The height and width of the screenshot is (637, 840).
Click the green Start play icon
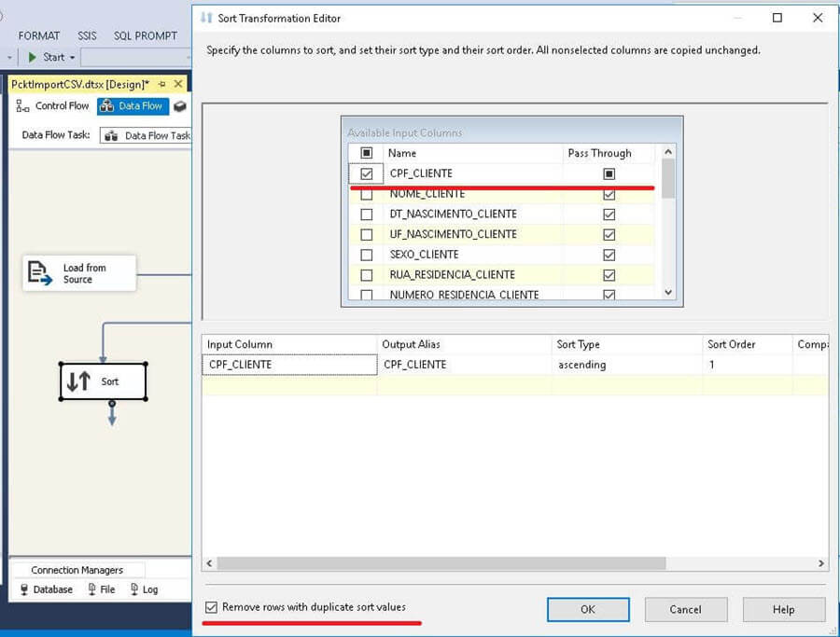[x=32, y=57]
